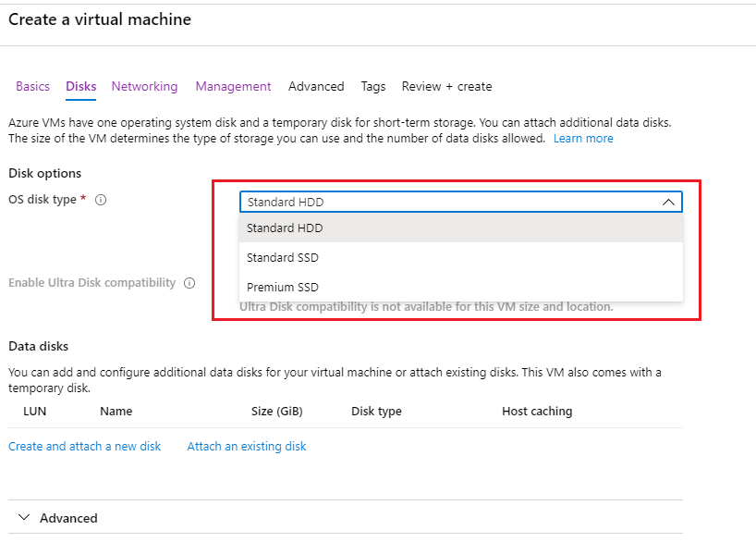Open the Review + create tab
756x542 pixels.
pos(446,86)
